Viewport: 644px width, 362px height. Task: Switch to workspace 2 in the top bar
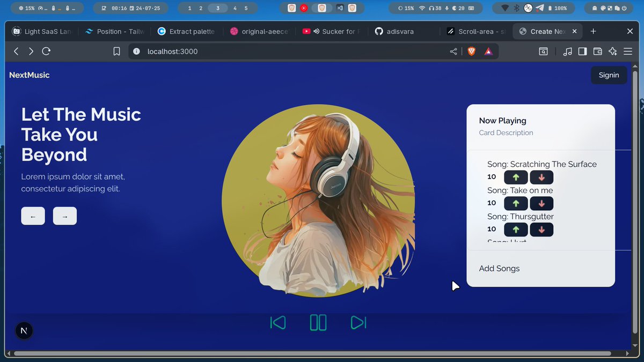click(x=201, y=9)
